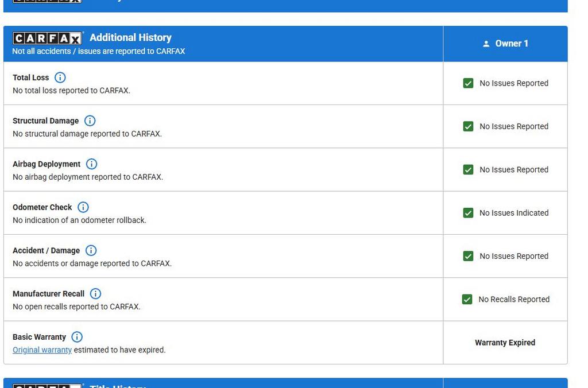588x388 pixels.
Task: Click the Basic Warranty label
Action: pos(40,337)
